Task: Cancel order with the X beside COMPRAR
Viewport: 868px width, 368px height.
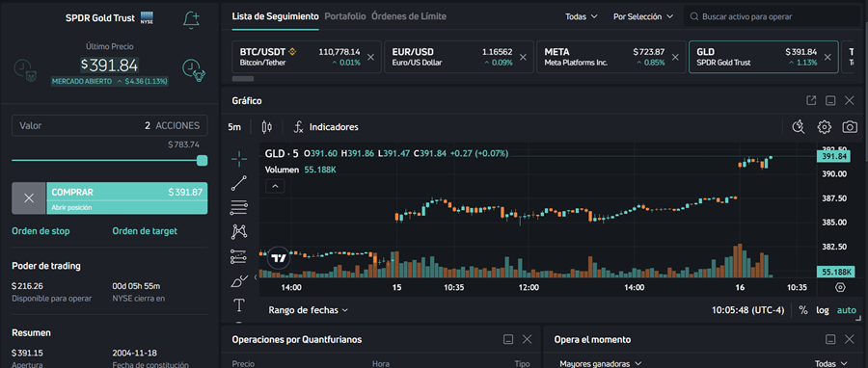Action: (x=29, y=198)
